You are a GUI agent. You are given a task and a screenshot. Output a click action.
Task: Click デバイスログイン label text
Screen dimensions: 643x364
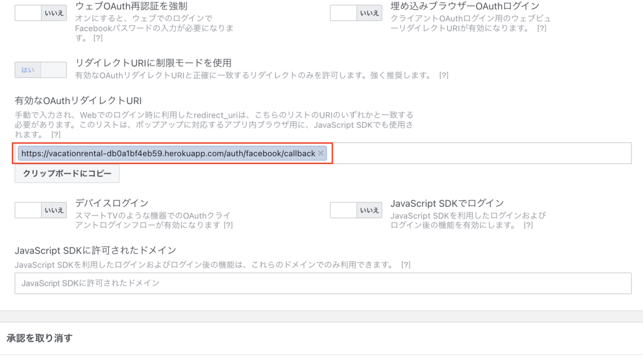point(112,203)
